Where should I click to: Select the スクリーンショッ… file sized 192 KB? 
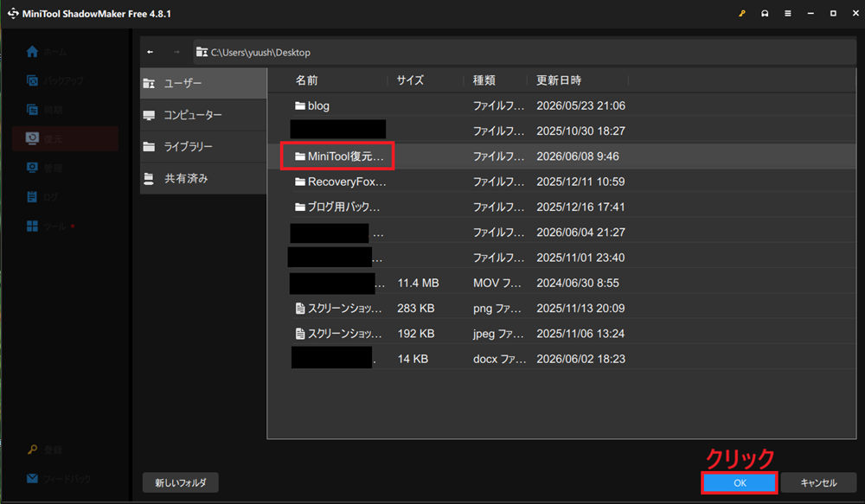coord(345,334)
